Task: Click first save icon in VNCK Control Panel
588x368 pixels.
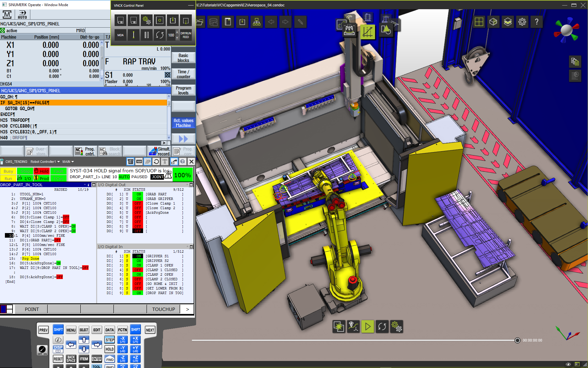Action: [120, 21]
